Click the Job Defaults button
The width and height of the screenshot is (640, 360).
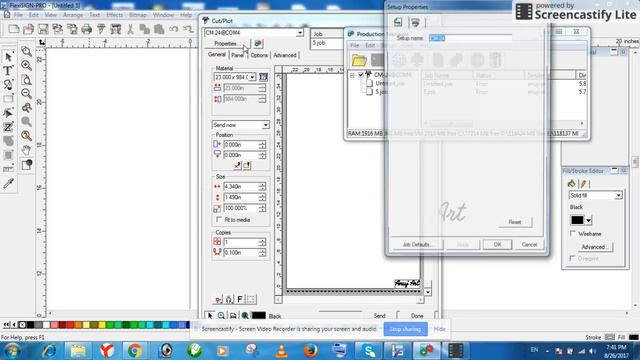[417, 244]
